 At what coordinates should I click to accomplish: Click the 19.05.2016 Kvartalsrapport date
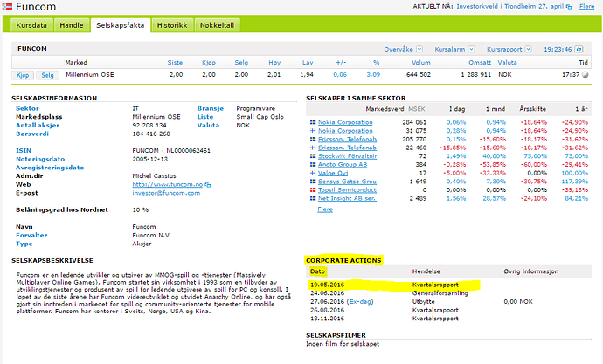pyautogui.click(x=327, y=285)
